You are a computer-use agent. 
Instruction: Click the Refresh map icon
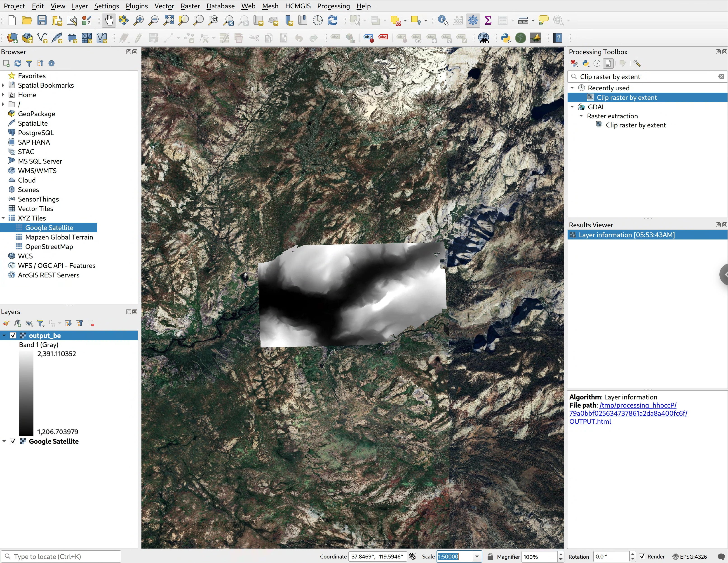pos(332,21)
